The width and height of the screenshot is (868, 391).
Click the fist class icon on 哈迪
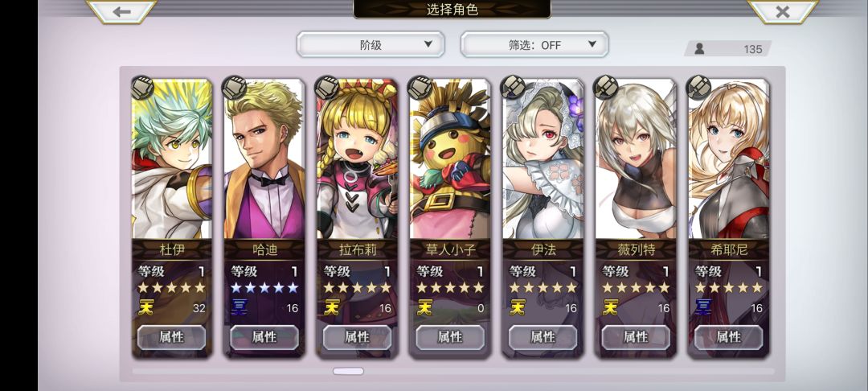click(234, 88)
